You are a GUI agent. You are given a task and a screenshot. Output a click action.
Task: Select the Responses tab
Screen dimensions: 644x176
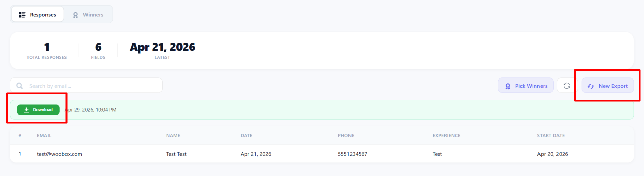pos(38,15)
